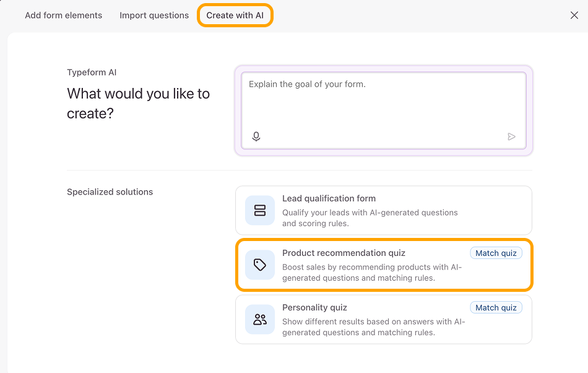Open the Import questions tab

(154, 15)
